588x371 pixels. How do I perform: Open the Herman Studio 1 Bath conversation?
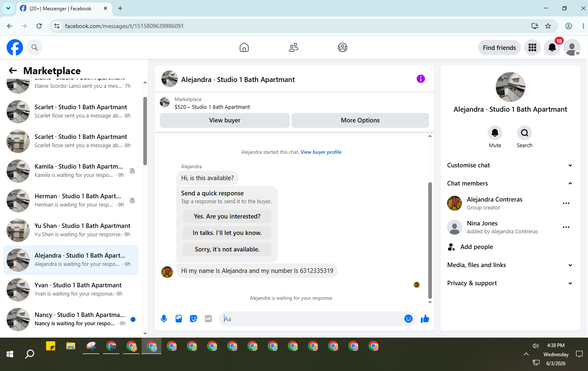click(x=71, y=201)
